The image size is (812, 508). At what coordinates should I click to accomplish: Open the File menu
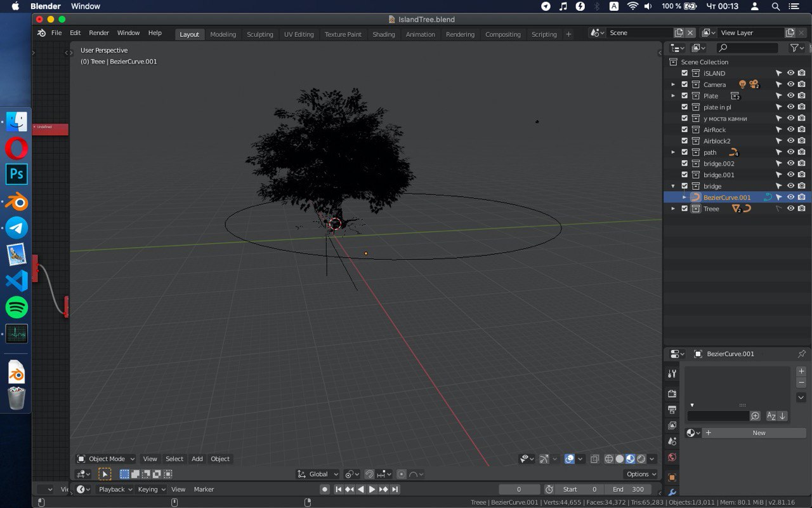(56, 32)
